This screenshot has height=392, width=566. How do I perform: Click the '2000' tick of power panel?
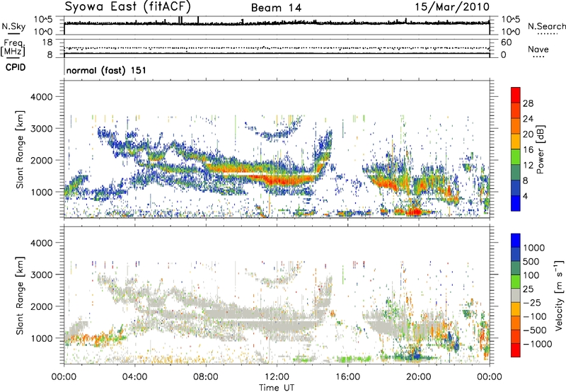(41, 160)
